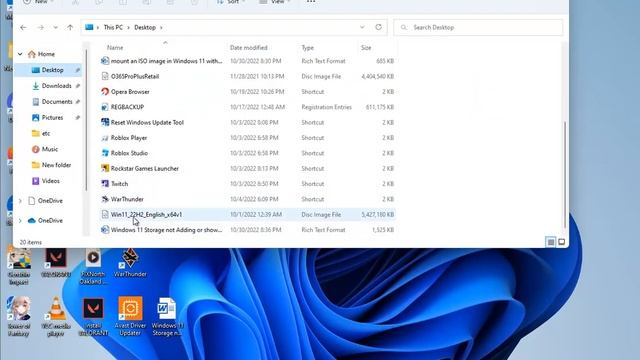This screenshot has width=640, height=360.
Task: Go back using the Back arrow
Action: (23, 27)
